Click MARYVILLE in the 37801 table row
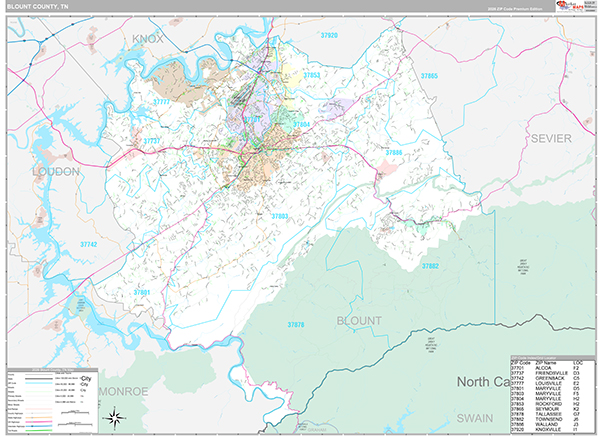Image resolution: width=600 pixels, height=436 pixels. 548,388
